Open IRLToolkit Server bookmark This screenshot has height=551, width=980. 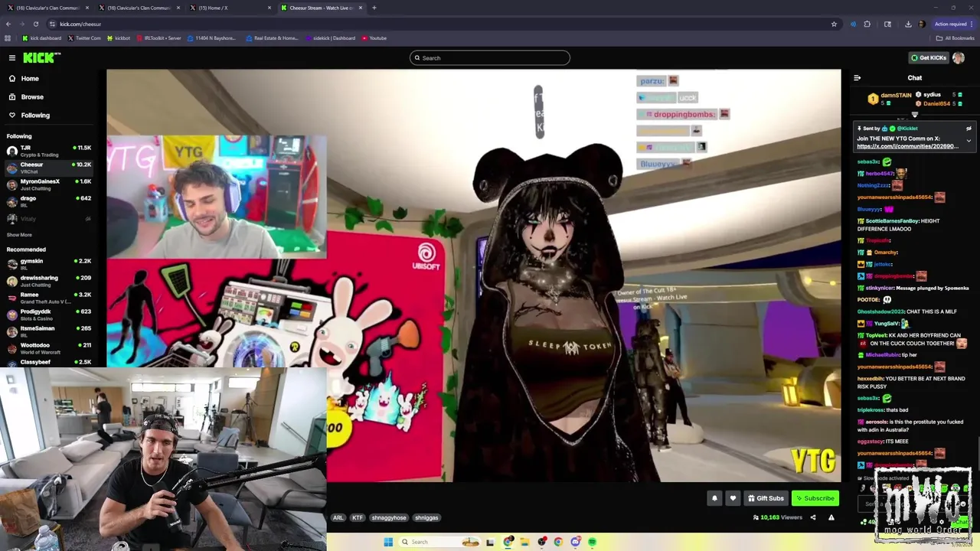[158, 37]
